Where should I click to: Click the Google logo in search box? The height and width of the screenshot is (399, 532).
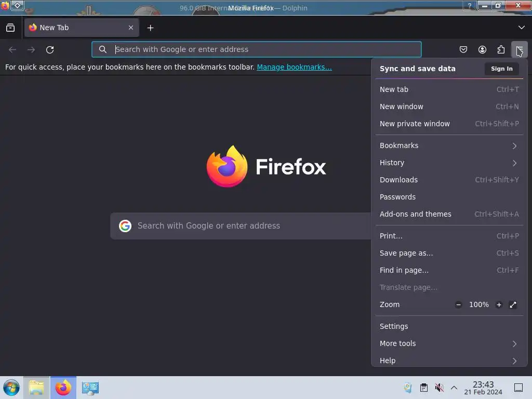[x=125, y=226]
